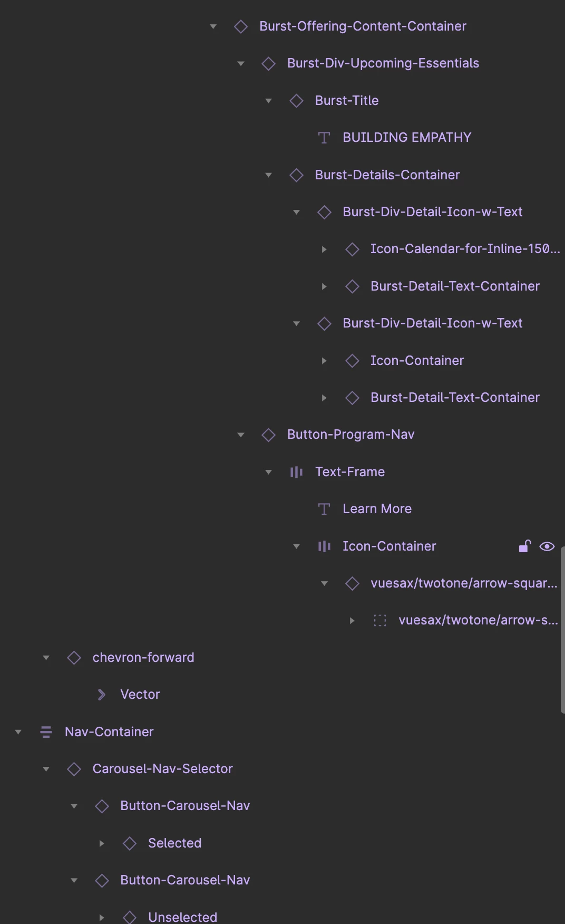Screen dimensions: 565x924
Task: Click the dashed frame icon beside vuesax/twotone/arrow-s...
Action: pyautogui.click(x=380, y=620)
